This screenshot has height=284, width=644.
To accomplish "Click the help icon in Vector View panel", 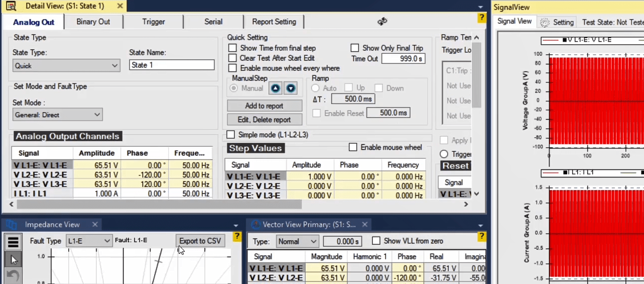I will click(481, 236).
